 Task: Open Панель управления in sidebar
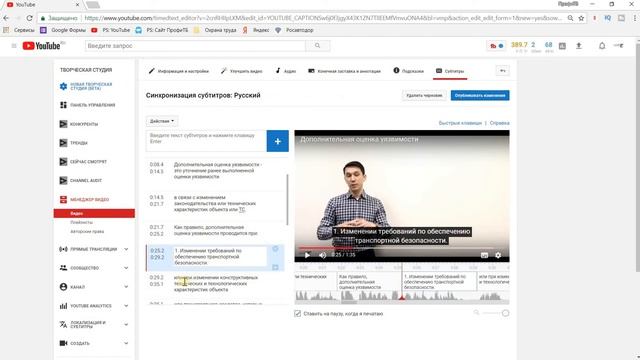click(x=88, y=105)
